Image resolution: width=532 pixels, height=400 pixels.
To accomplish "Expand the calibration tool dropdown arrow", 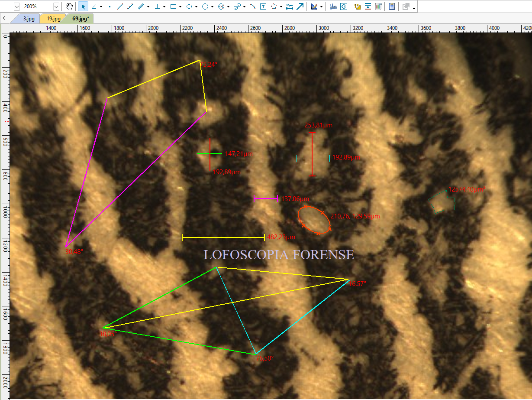I will click(321, 7).
